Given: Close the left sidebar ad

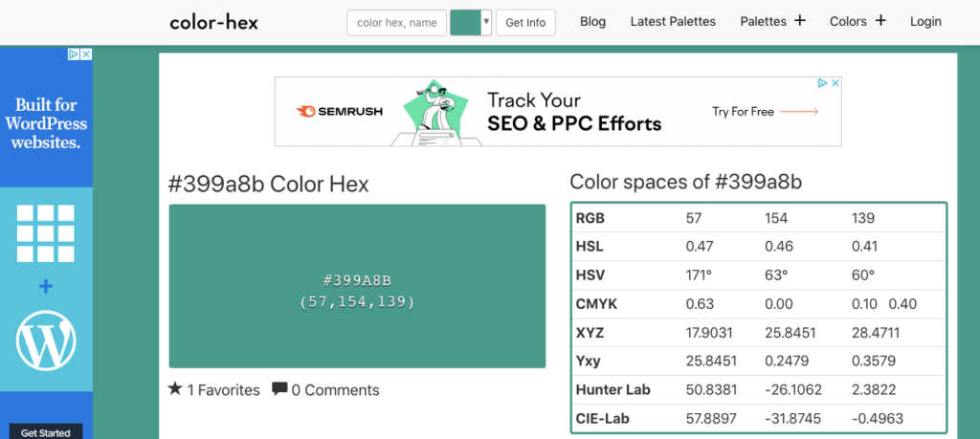Looking at the screenshot, I should [x=86, y=55].
